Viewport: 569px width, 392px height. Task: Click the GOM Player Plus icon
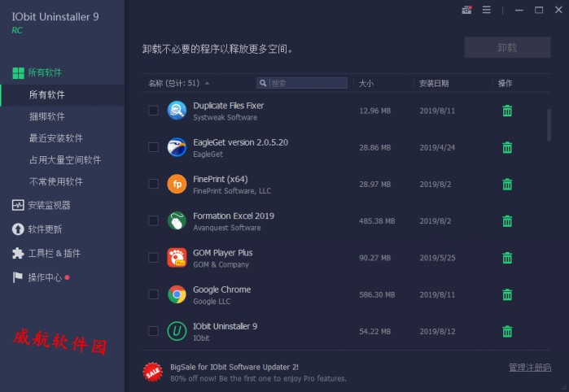point(177,258)
